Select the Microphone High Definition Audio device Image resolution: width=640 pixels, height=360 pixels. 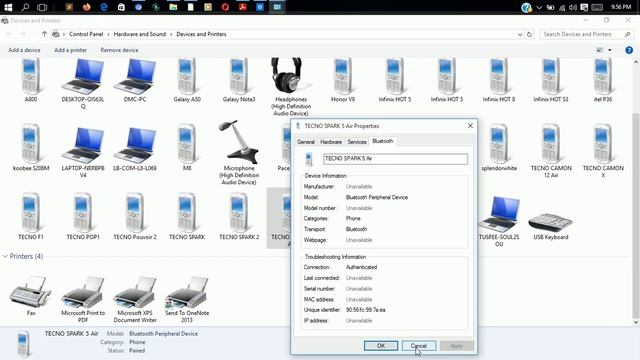coord(239,153)
